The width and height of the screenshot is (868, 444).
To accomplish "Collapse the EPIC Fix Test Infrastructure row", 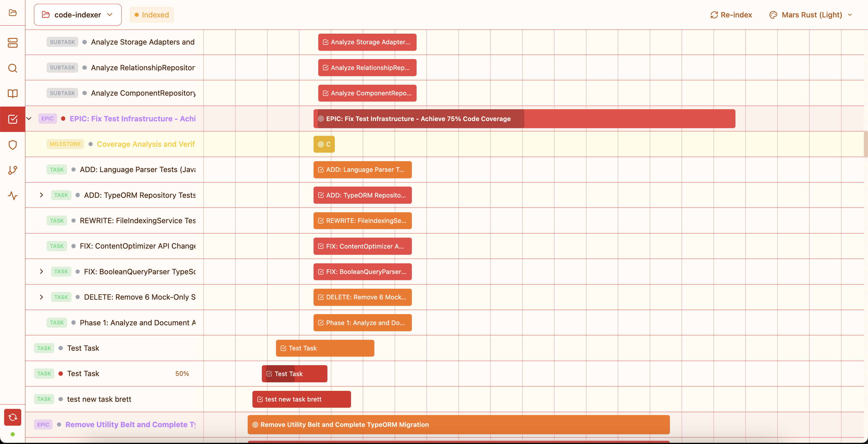I will click(x=29, y=119).
